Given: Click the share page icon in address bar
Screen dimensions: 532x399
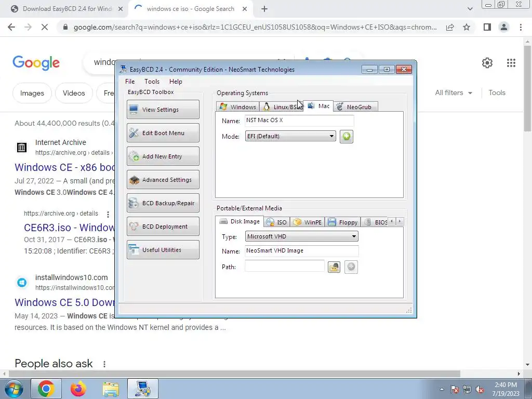Looking at the screenshot, I should [x=450, y=27].
